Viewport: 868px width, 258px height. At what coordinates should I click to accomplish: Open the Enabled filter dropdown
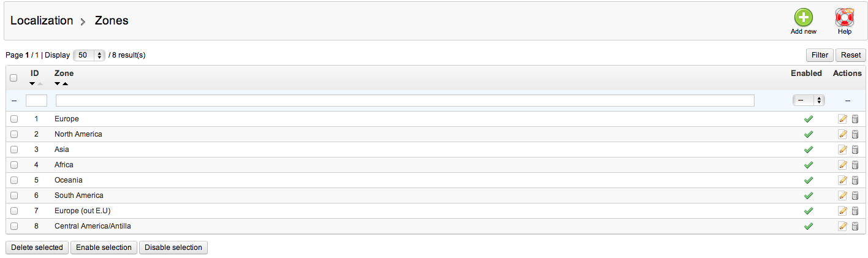pos(808,100)
